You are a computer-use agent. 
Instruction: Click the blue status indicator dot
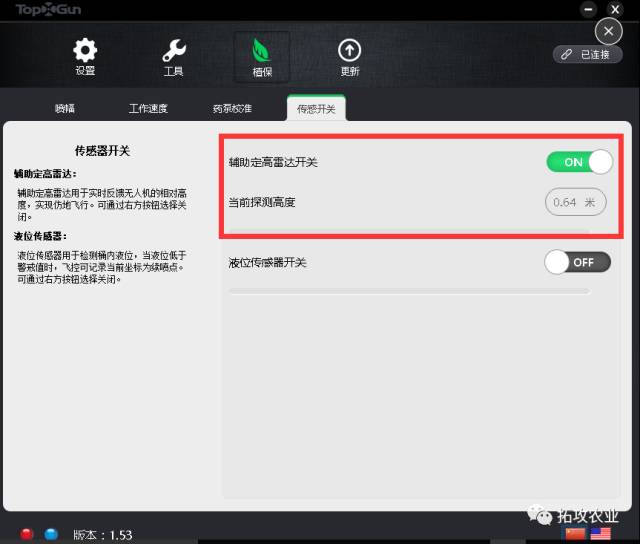(51, 533)
